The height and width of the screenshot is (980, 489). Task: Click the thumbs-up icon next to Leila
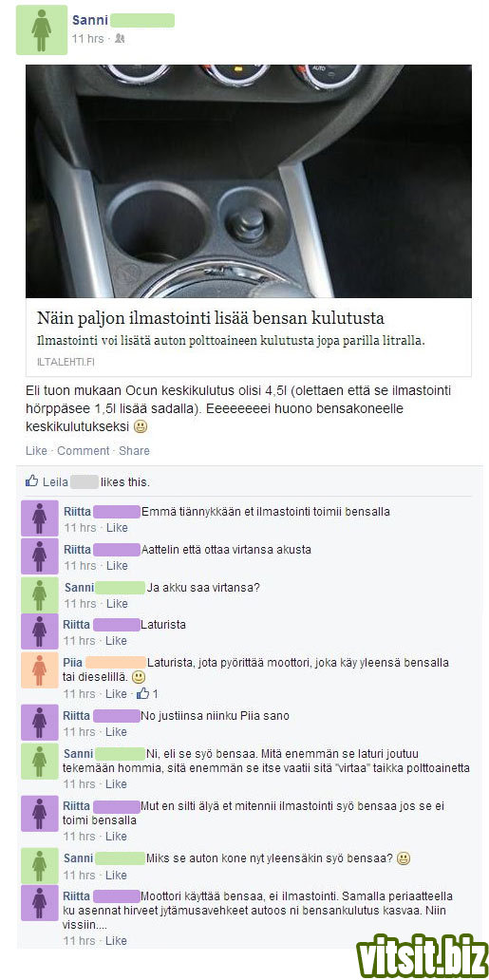pyautogui.click(x=31, y=481)
